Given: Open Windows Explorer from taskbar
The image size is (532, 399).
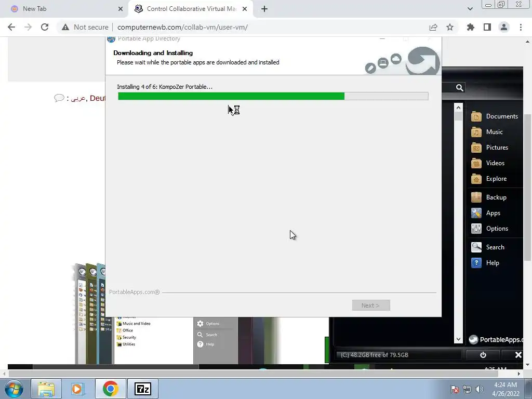Looking at the screenshot, I should tap(46, 389).
